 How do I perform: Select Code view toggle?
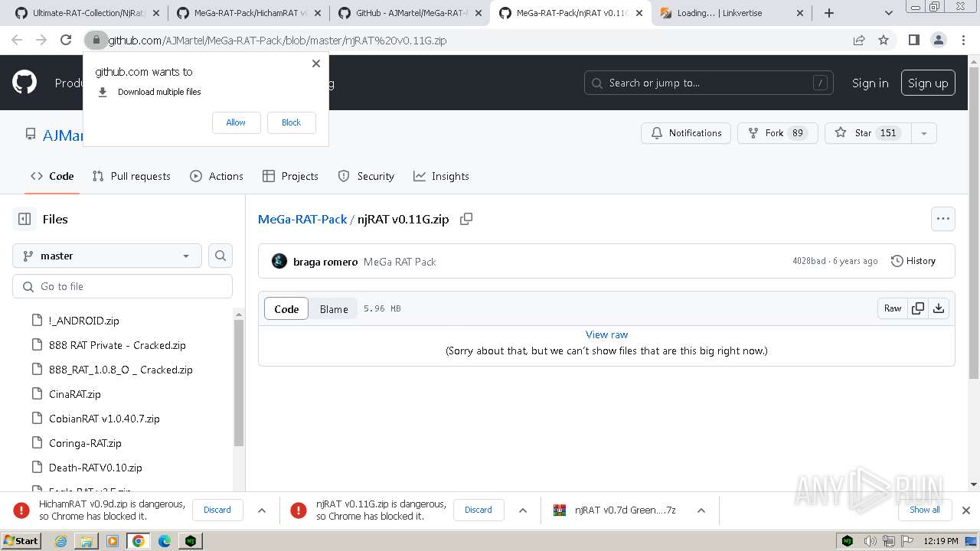click(x=286, y=308)
